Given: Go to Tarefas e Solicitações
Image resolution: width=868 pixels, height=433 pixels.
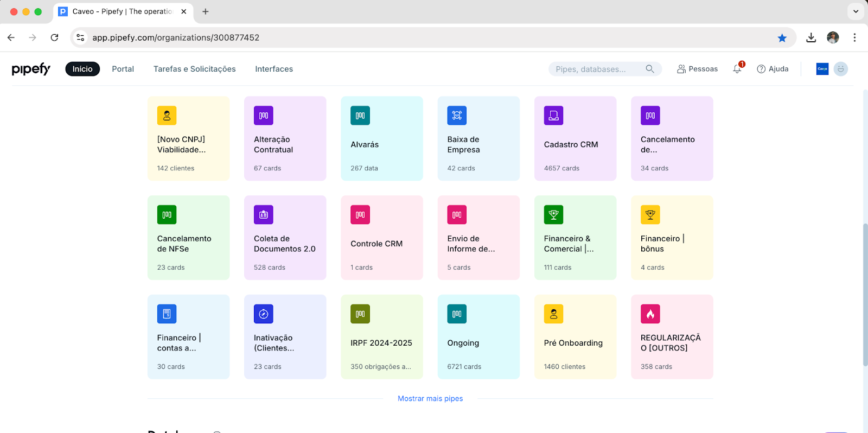Looking at the screenshot, I should click(x=194, y=69).
